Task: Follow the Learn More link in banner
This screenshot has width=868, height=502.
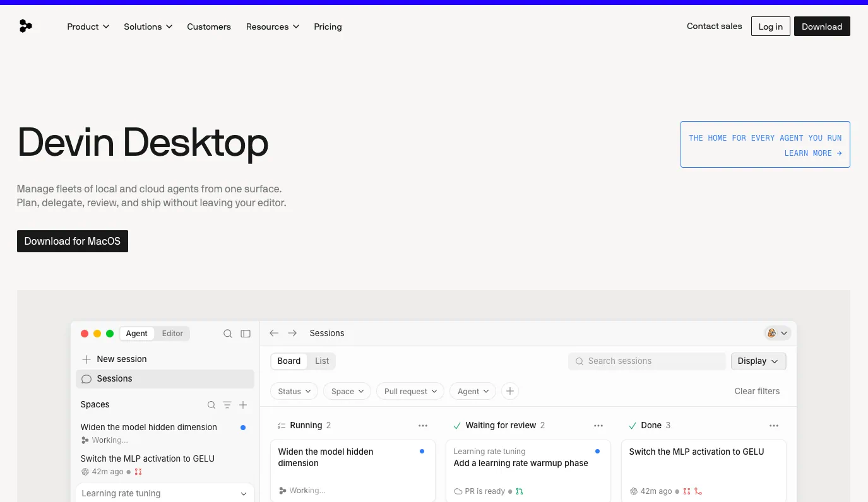Action: (813, 153)
